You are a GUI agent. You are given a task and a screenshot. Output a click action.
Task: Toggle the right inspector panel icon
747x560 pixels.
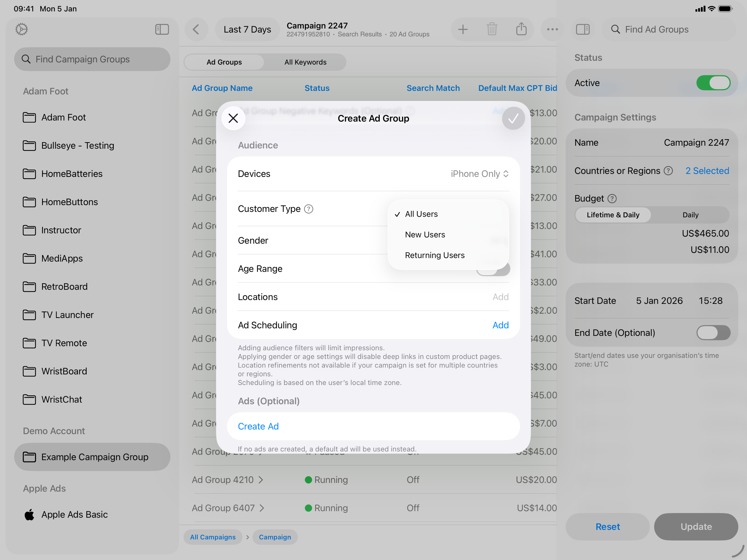(583, 29)
